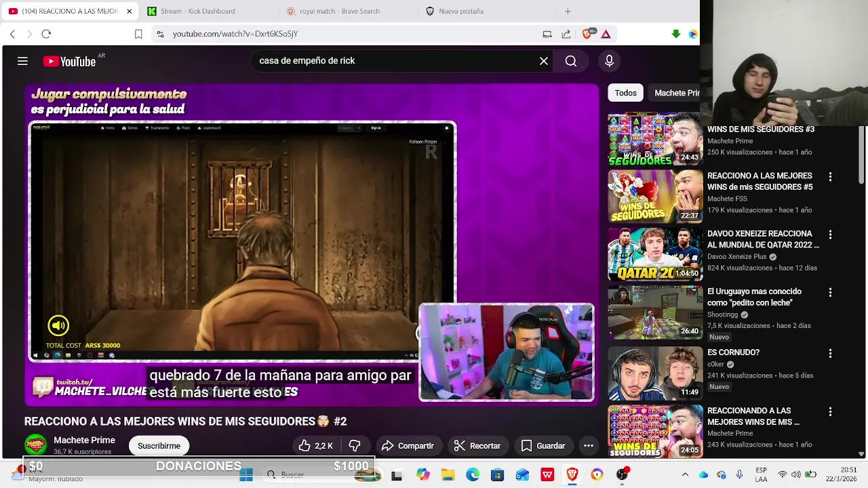Switch to the Nueva pestaña tab

[487, 11]
